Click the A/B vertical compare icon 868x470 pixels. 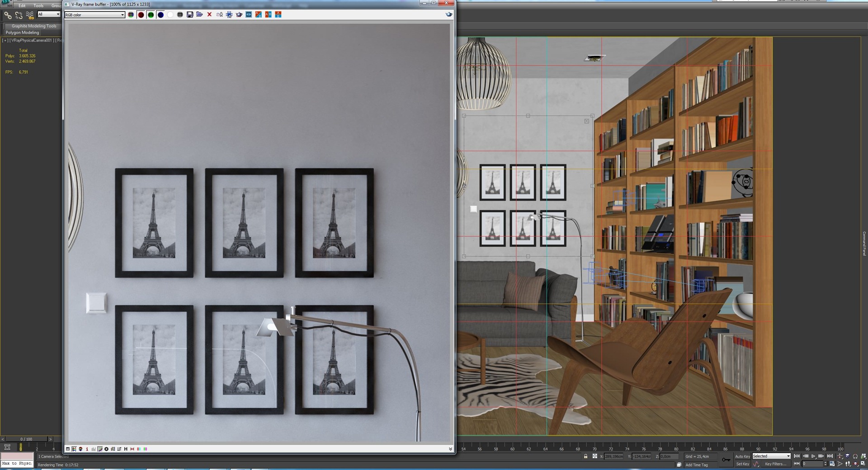coord(278,15)
